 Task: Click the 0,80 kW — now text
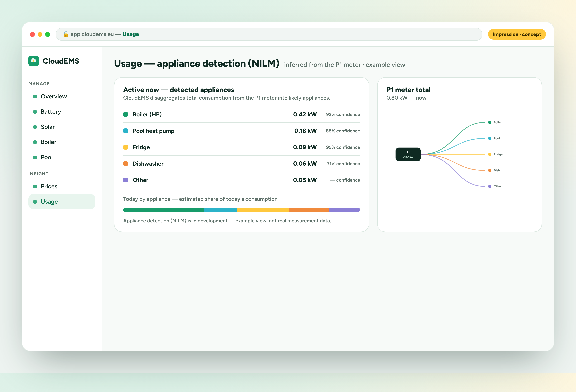coord(406,98)
